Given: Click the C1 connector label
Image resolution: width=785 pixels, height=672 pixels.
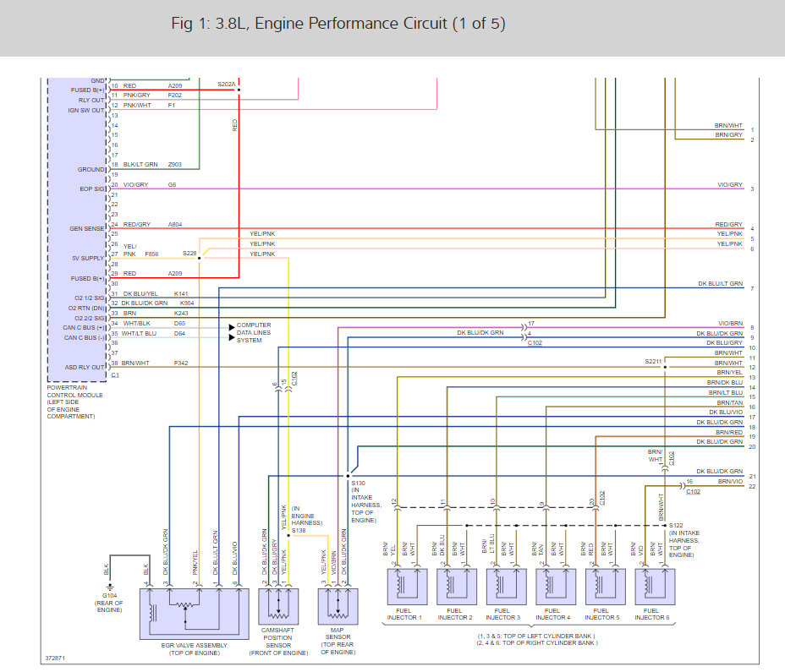Looking at the screenshot, I should click(115, 374).
